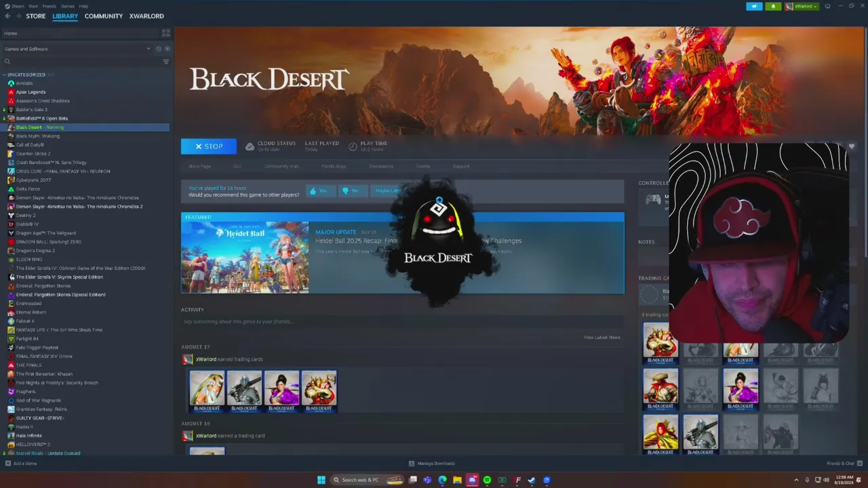Select THE FINALS in the game list
868x488 pixels.
click(x=28, y=365)
